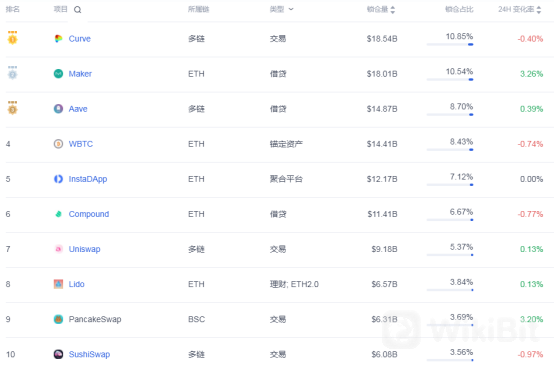
Task: Click the Aave project logo icon
Action: 58,109
